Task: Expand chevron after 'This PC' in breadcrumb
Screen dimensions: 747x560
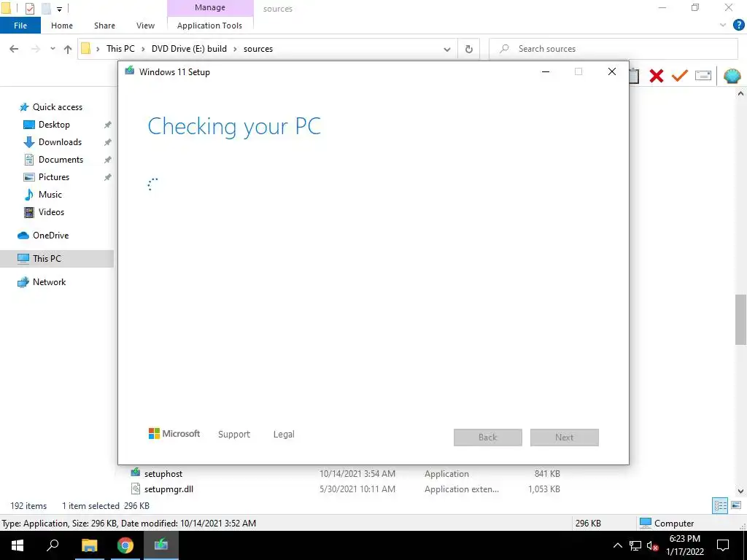Action: click(x=143, y=49)
